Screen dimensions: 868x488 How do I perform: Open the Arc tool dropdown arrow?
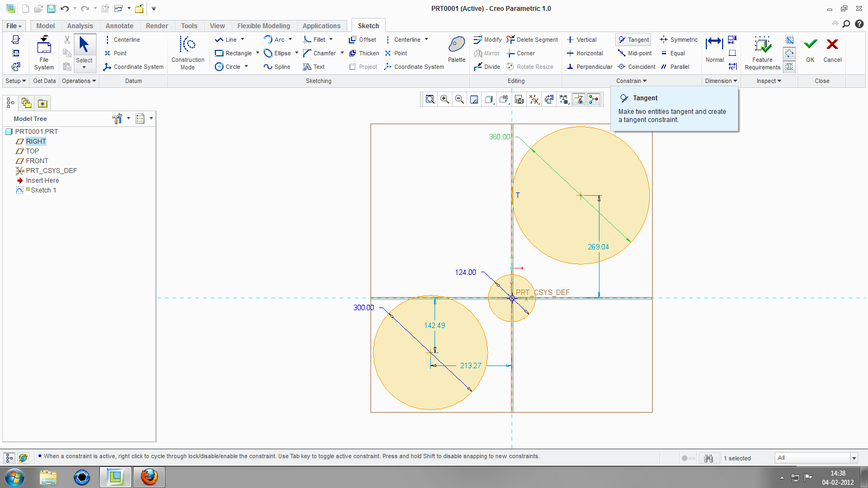point(290,40)
